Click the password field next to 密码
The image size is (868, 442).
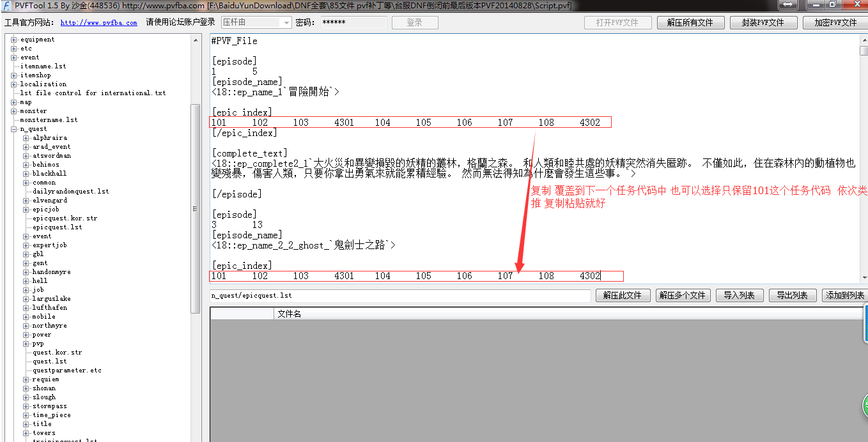353,22
